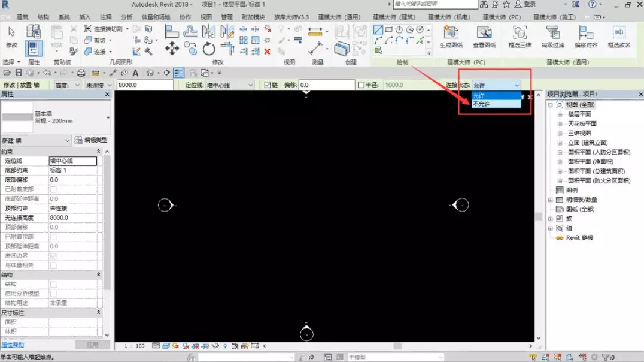The image size is (644, 362).
Task: Open the 建模大师 (机电) ribbon tab
Action: coord(449,17)
